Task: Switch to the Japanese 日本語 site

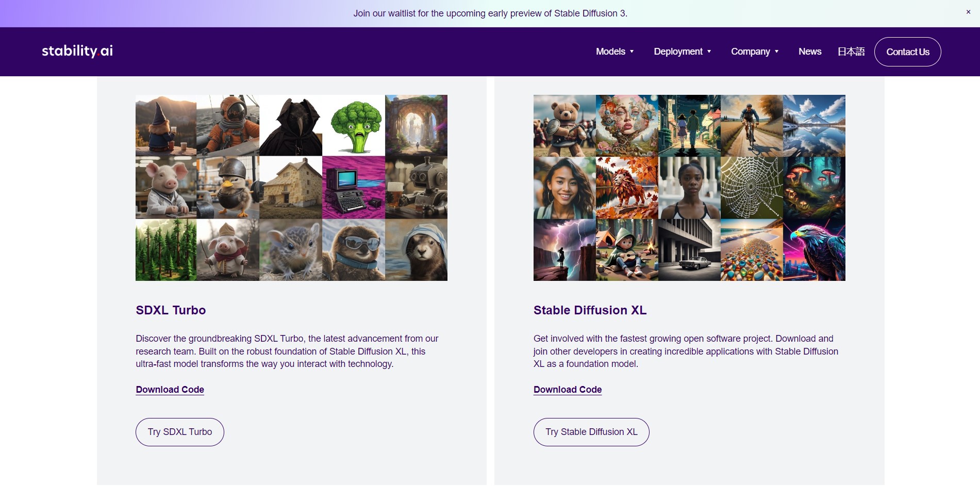Action: click(851, 52)
